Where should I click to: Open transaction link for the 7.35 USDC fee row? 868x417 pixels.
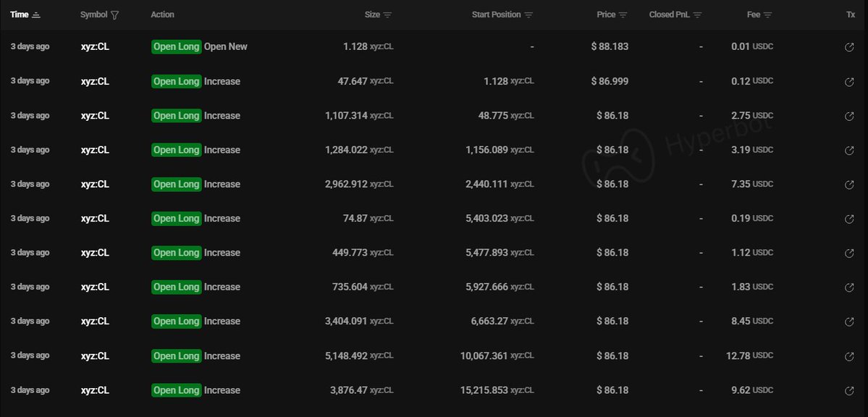[849, 185]
